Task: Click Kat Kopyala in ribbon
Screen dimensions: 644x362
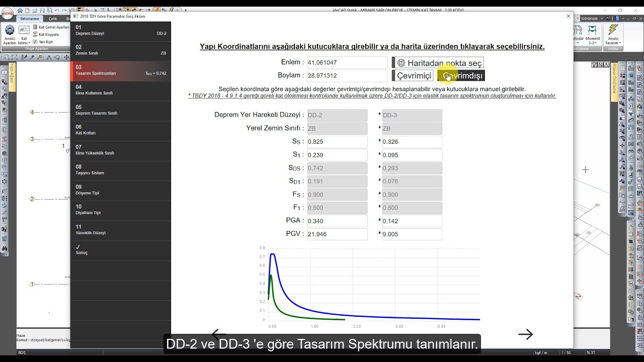Action: 46,35
